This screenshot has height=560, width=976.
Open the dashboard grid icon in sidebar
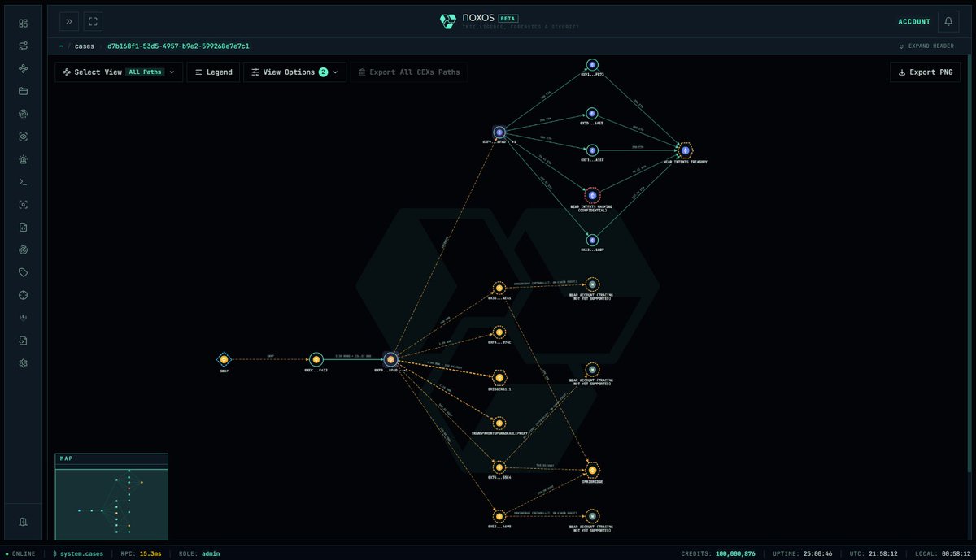[x=23, y=23]
